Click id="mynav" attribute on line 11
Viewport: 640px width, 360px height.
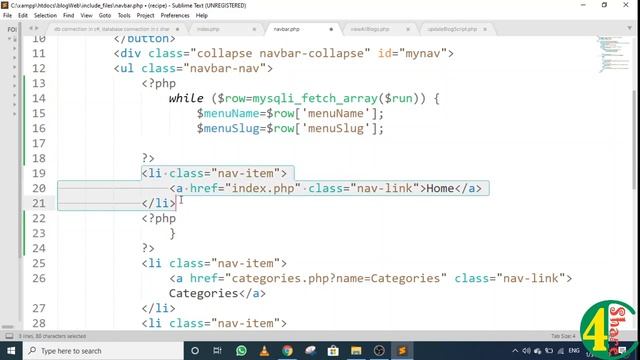click(412, 53)
